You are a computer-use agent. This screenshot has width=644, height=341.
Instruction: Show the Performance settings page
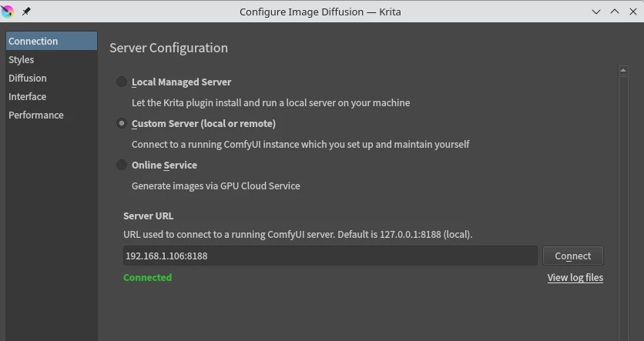click(36, 115)
